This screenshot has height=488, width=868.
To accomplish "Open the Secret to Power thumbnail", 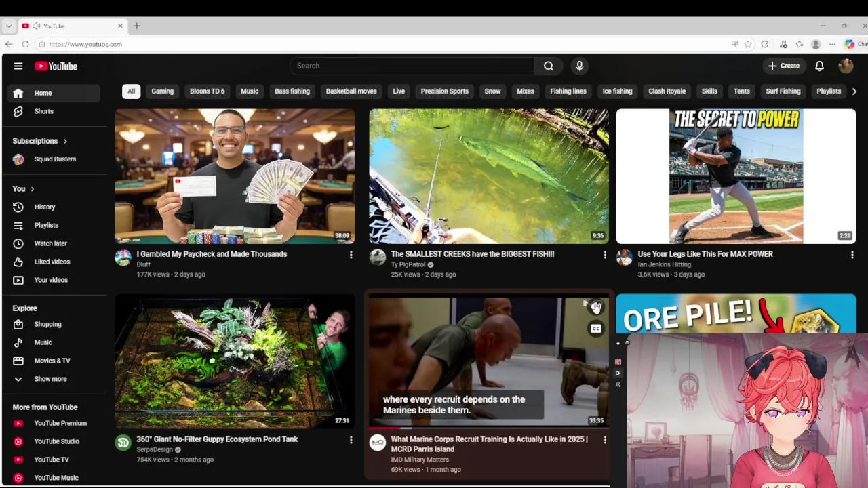I will (x=736, y=176).
